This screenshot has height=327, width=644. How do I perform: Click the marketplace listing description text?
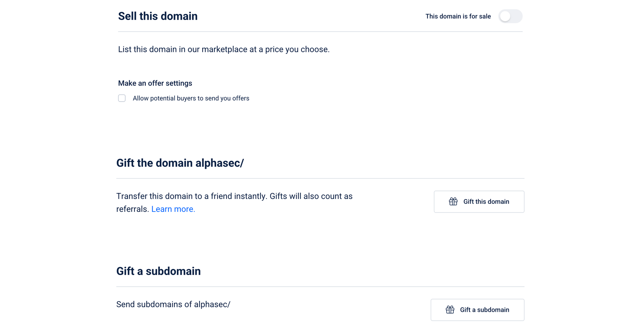(223, 49)
